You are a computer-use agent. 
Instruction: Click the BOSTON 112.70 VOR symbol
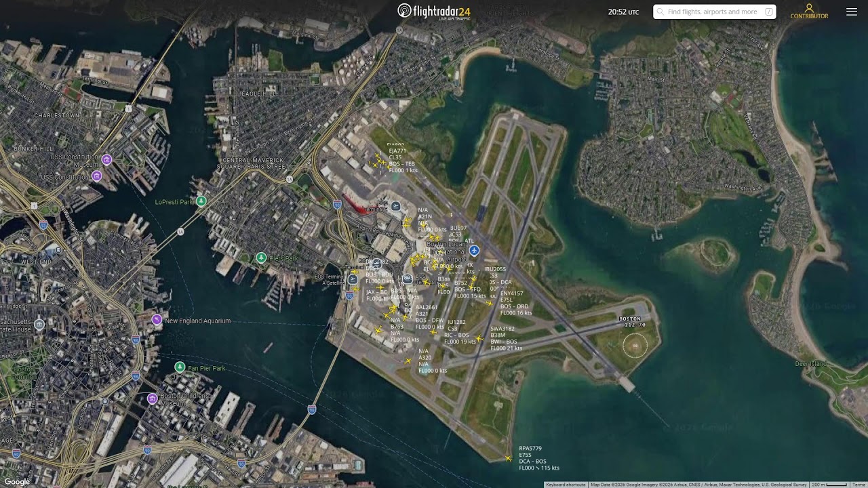click(635, 346)
